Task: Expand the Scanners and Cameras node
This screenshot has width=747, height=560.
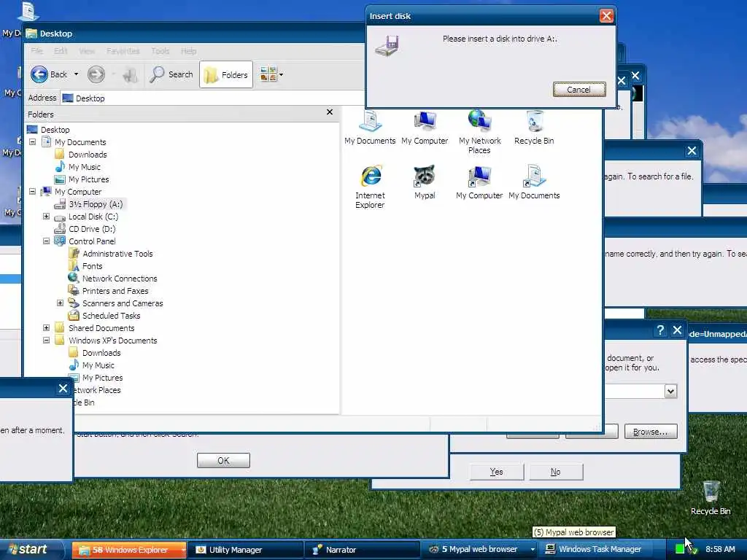Action: pyautogui.click(x=60, y=303)
